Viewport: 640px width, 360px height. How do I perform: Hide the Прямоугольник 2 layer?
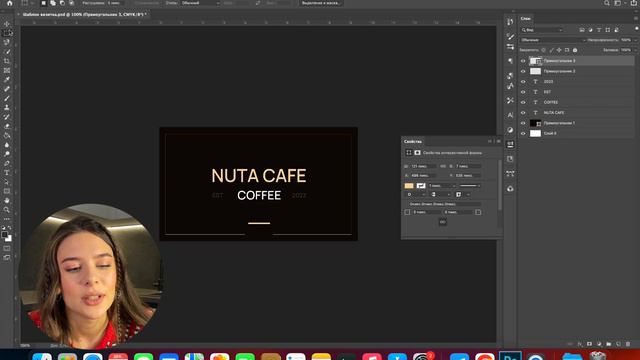(523, 71)
